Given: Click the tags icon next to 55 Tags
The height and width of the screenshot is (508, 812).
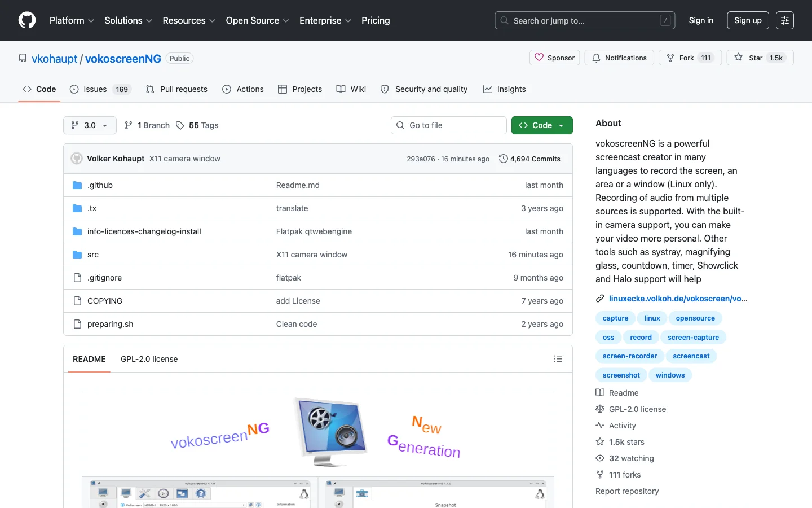Looking at the screenshot, I should 180,125.
